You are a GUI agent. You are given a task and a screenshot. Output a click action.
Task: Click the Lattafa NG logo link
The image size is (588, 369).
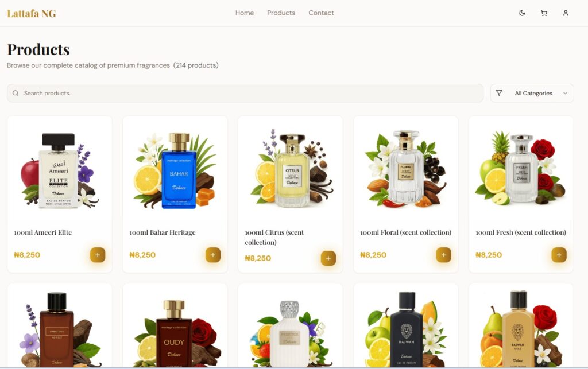coord(32,14)
